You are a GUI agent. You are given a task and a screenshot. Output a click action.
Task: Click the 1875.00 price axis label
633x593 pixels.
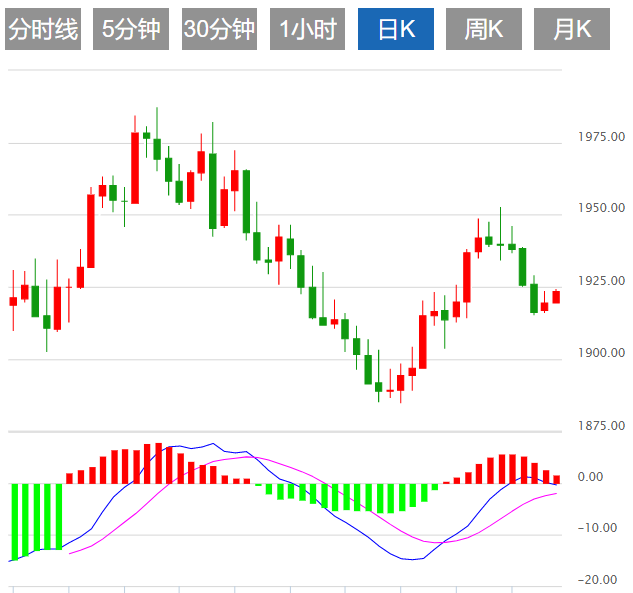coord(601,425)
